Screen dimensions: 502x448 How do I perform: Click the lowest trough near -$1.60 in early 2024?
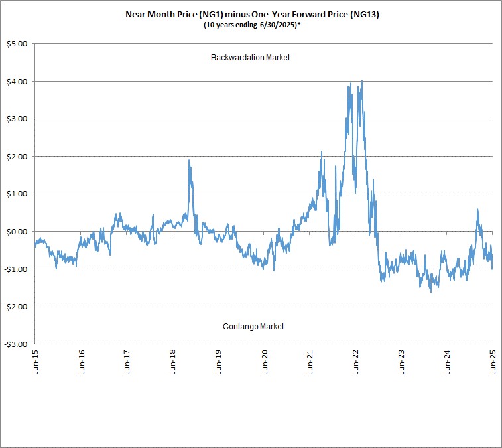[430, 292]
